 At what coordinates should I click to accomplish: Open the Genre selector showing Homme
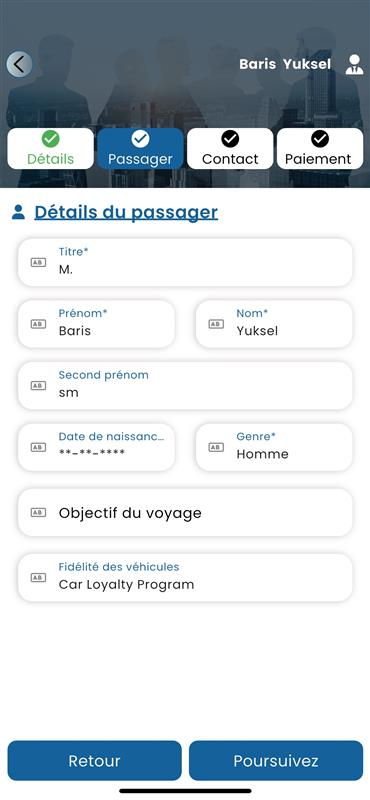coord(274,447)
